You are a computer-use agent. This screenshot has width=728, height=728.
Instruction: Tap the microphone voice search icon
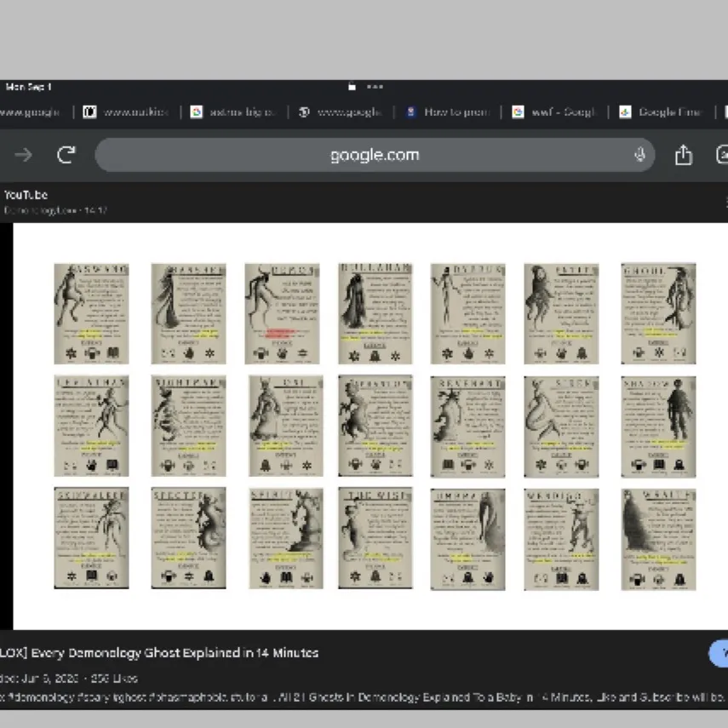(639, 155)
